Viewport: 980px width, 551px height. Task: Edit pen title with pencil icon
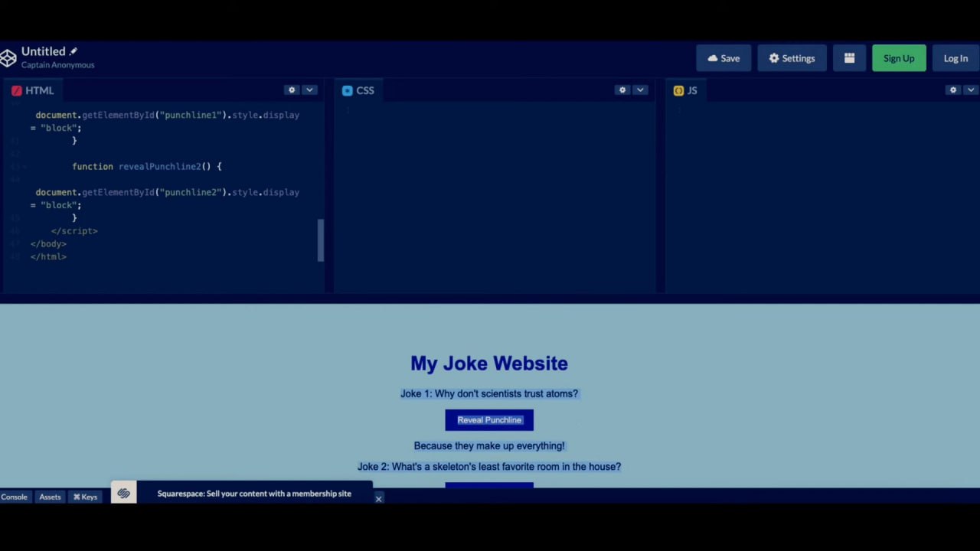[x=73, y=51]
